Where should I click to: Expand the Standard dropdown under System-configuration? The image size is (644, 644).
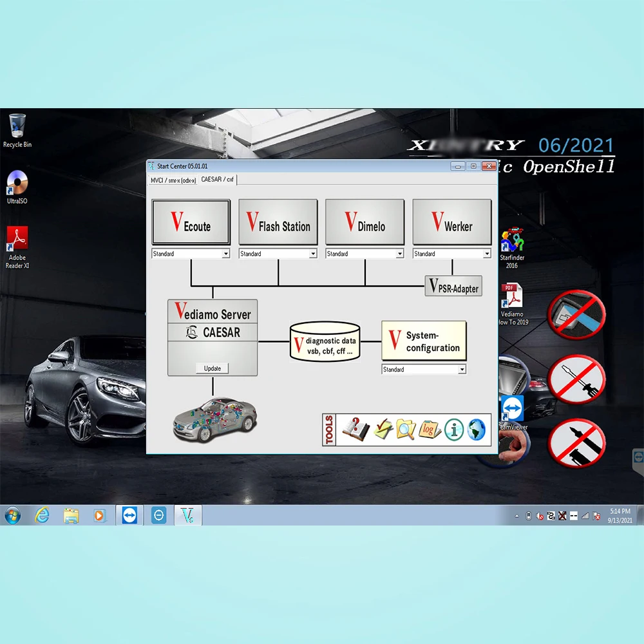[x=462, y=370]
